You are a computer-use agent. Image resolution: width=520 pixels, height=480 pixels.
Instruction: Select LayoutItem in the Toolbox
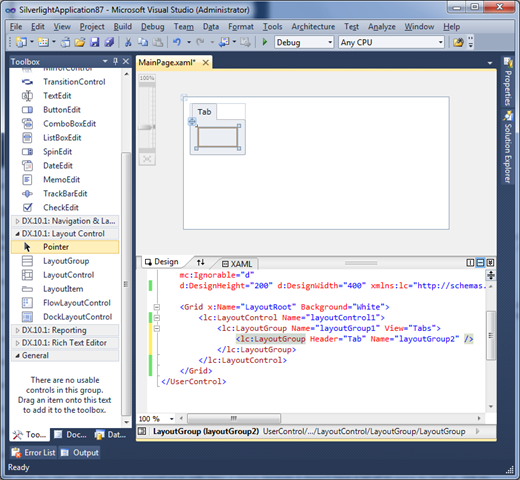[x=64, y=289]
